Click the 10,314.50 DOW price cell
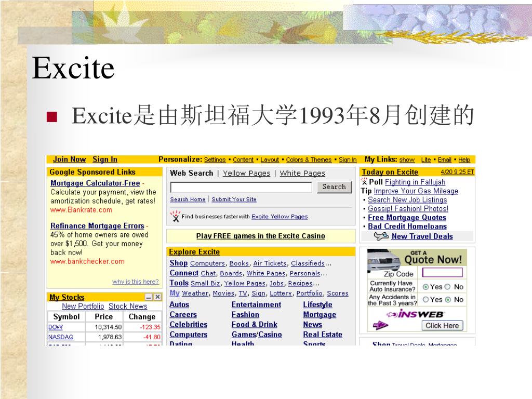The height and width of the screenshot is (399, 532). (x=108, y=327)
